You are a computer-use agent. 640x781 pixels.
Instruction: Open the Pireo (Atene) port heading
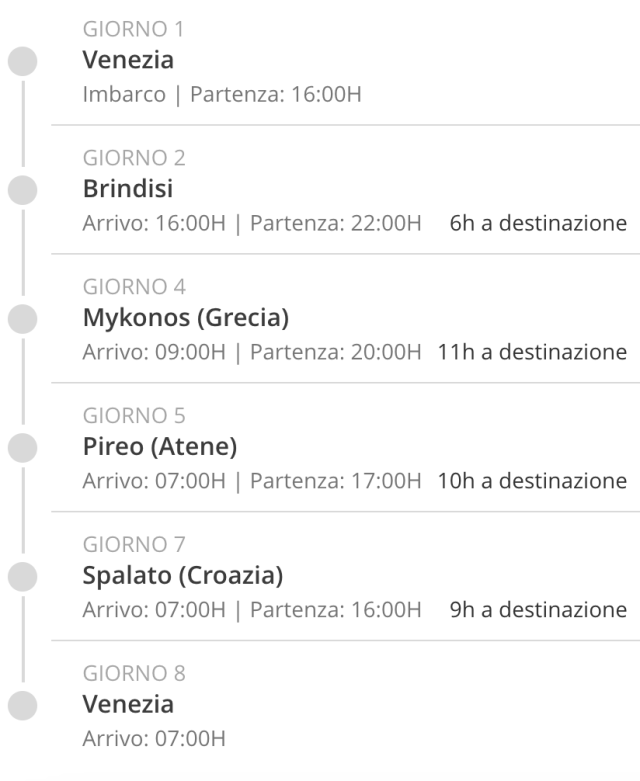click(x=160, y=447)
